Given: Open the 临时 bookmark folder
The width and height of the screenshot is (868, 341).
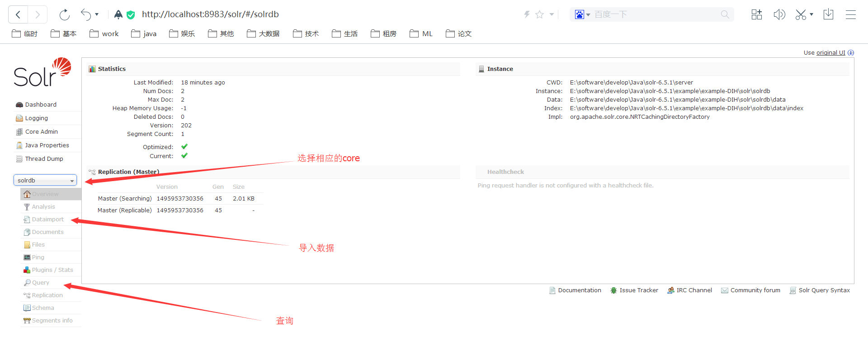Looking at the screenshot, I should [24, 34].
